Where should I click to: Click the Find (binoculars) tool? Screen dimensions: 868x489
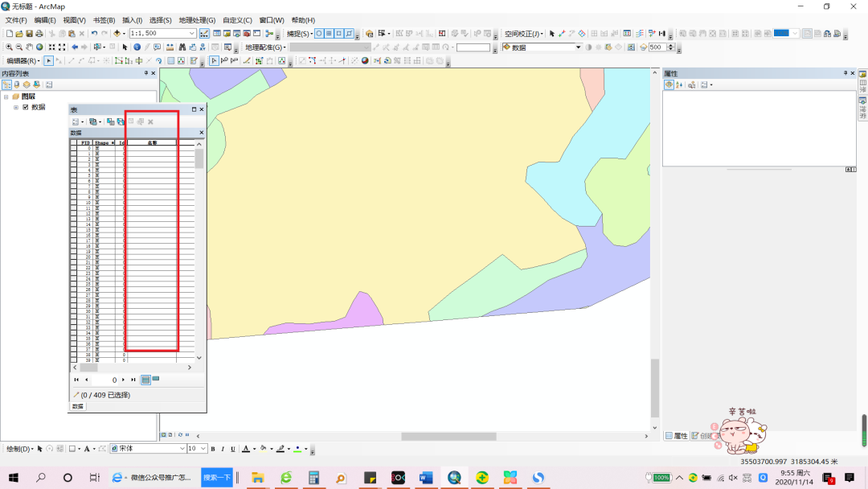pos(182,47)
